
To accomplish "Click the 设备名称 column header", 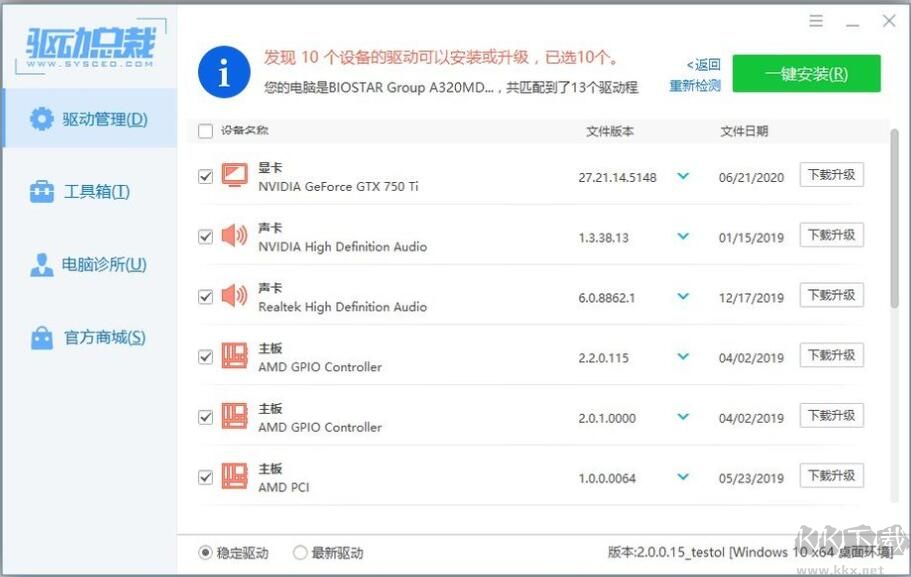I will [245, 130].
